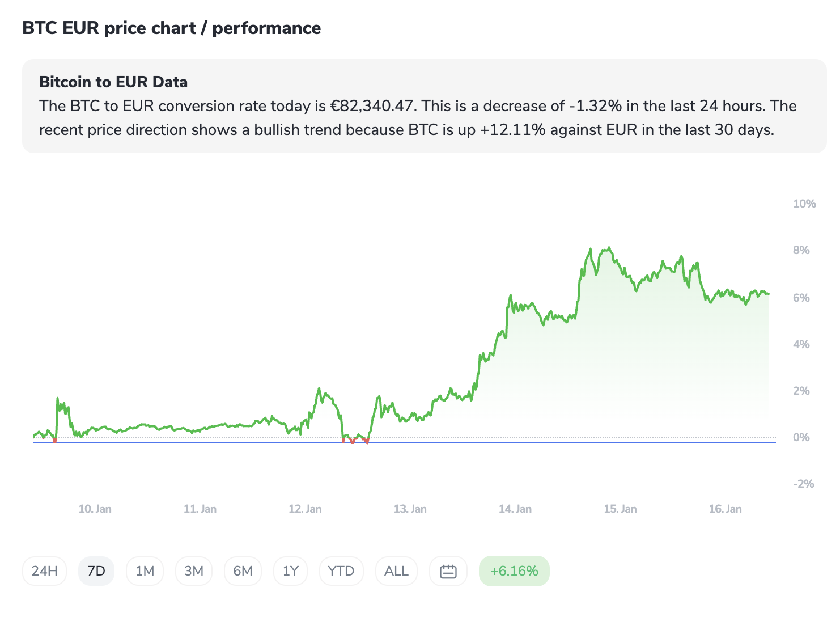Click the 12. Jan date label

coord(305,509)
